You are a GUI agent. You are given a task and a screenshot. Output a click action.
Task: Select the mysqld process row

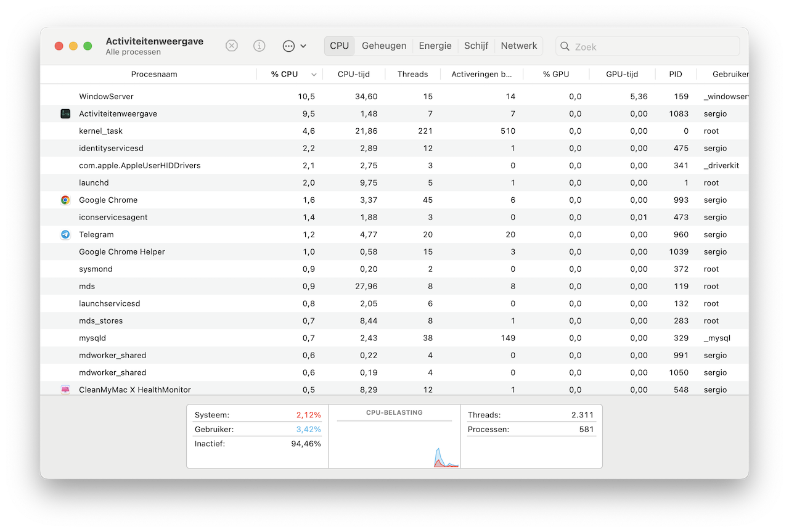(x=394, y=338)
